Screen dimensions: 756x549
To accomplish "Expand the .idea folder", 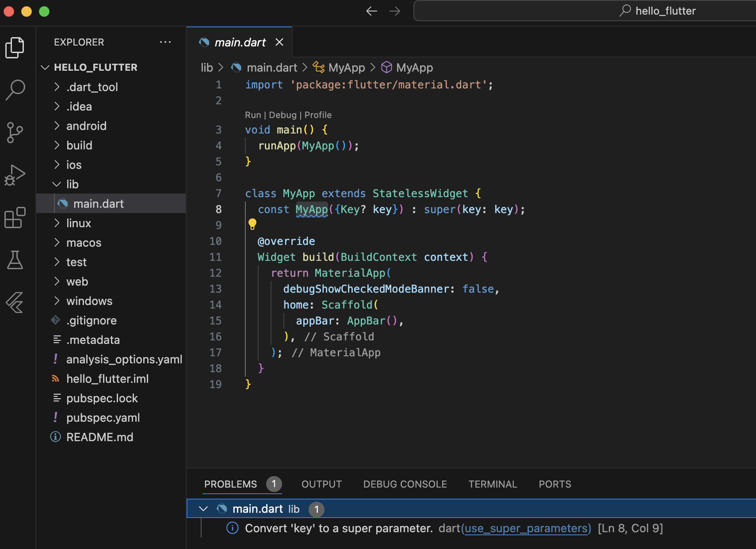I will [x=57, y=106].
